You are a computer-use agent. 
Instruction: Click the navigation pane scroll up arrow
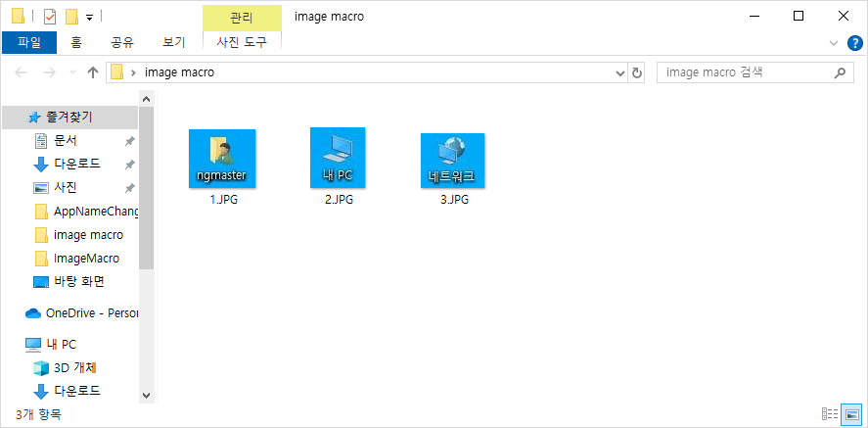click(x=146, y=99)
